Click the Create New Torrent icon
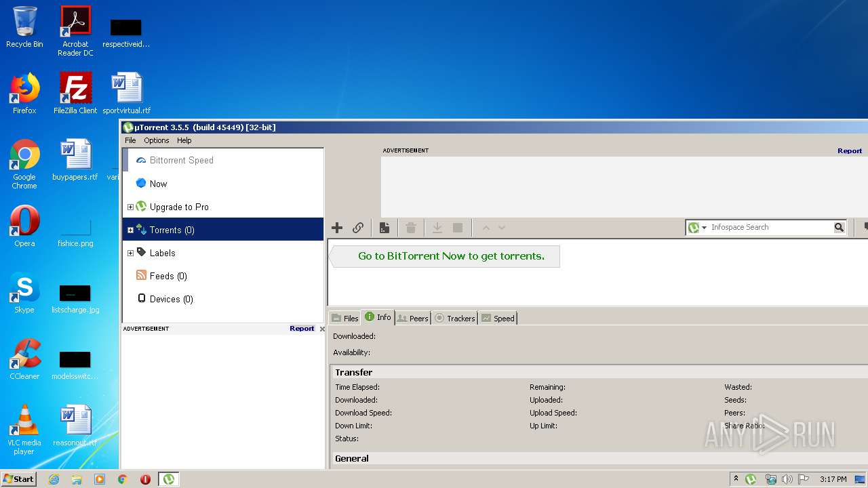 click(384, 228)
